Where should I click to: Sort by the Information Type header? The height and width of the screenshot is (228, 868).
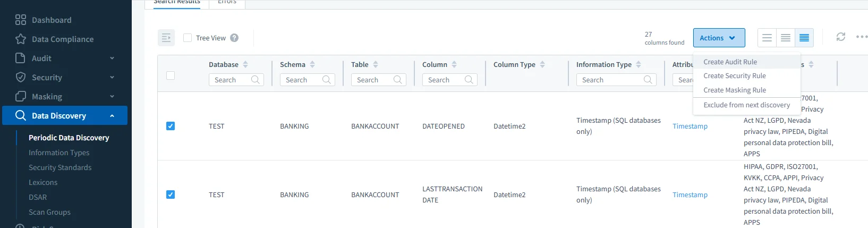tap(639, 64)
